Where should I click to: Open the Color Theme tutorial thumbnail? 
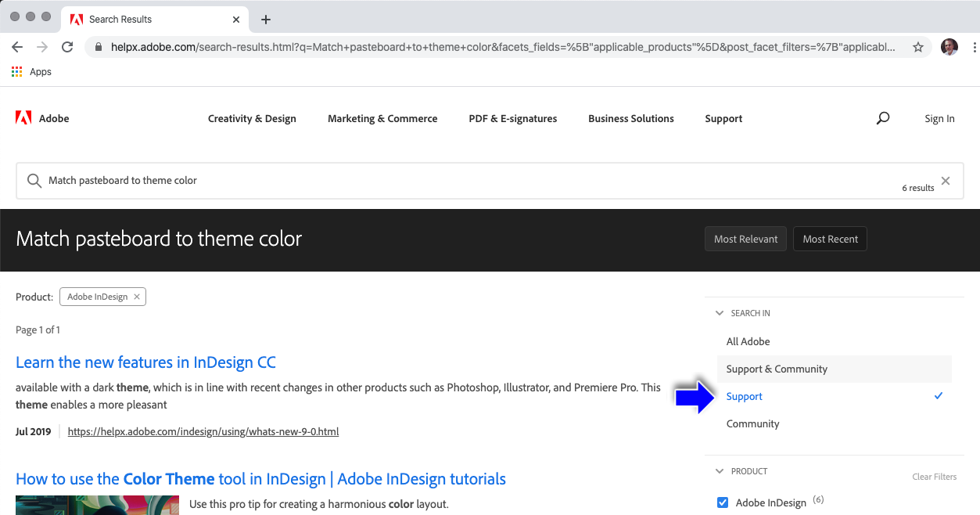tap(97, 505)
